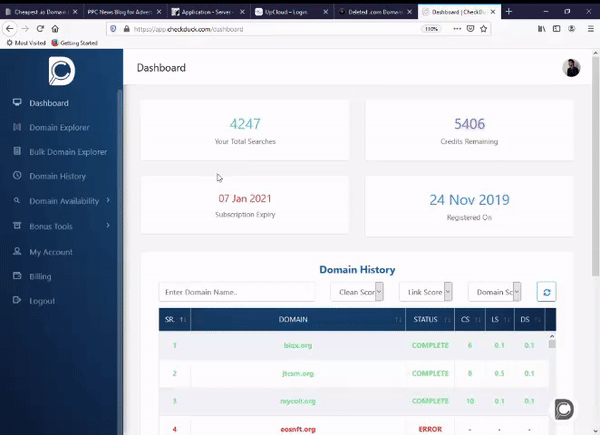The image size is (600, 435).
Task: Open a new browser tab
Action: pos(509,12)
